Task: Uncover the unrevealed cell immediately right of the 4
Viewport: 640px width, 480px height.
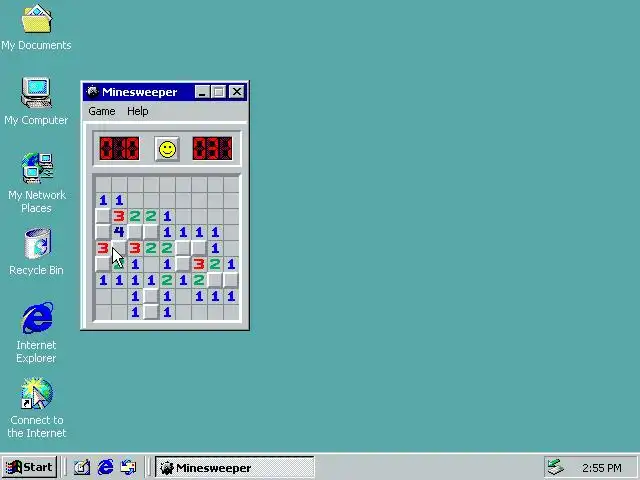Action: click(135, 232)
